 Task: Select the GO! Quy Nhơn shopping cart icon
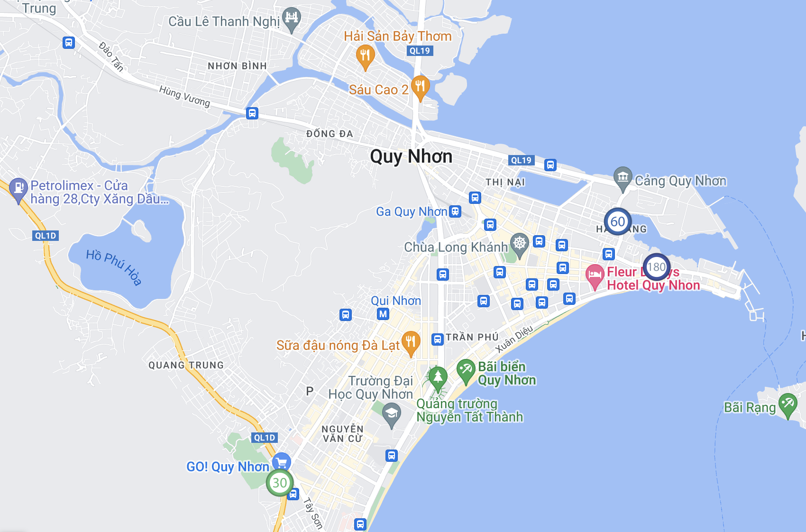(282, 462)
